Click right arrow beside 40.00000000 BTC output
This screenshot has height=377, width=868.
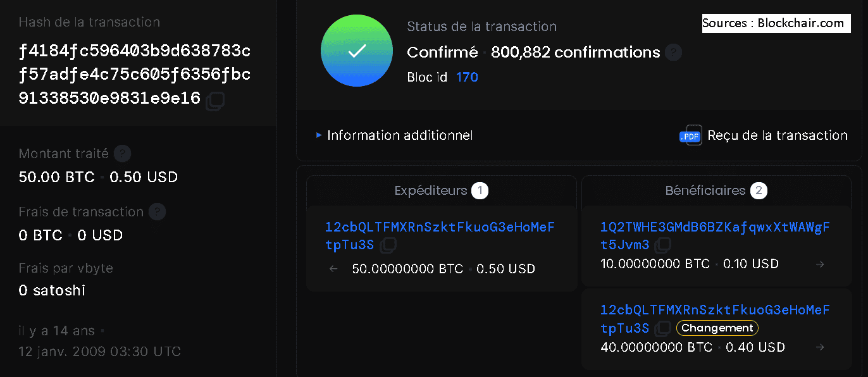[821, 347]
